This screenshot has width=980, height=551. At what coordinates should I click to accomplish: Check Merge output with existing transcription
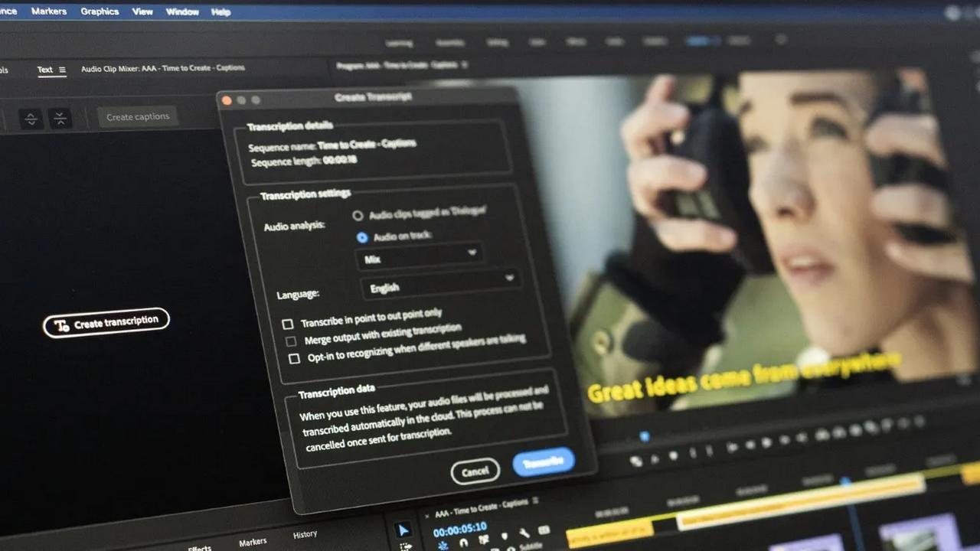click(290, 341)
